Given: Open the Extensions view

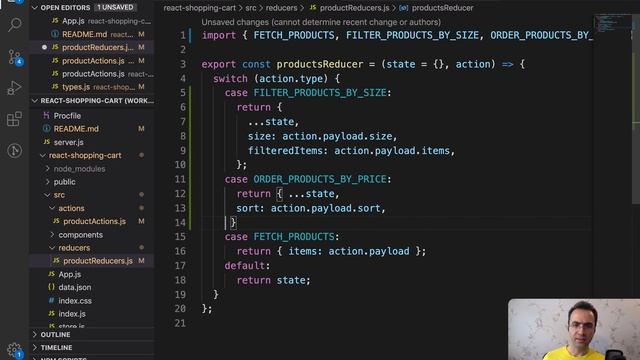Looking at the screenshot, I should click(14, 119).
